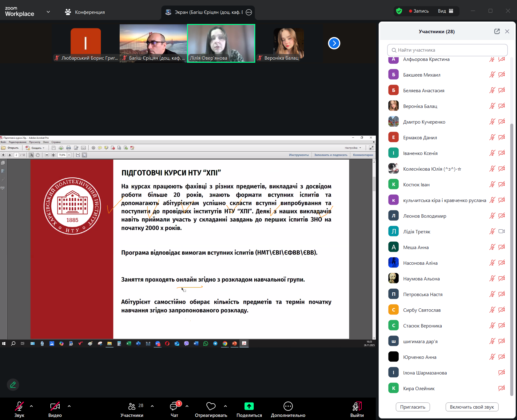The height and width of the screenshot is (420, 517).
Task: Open the Файл menu in Acrobat
Action: point(3,142)
